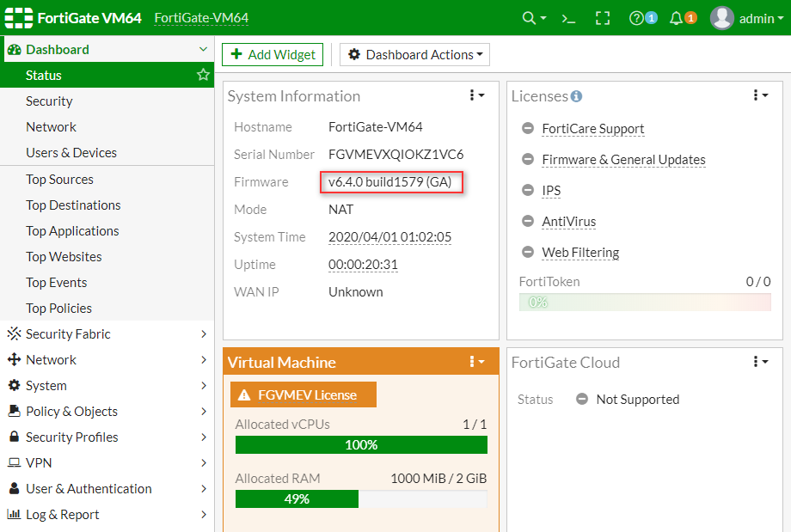Open the CLI Console icon
Screen dimensions: 791x532
[567, 17]
